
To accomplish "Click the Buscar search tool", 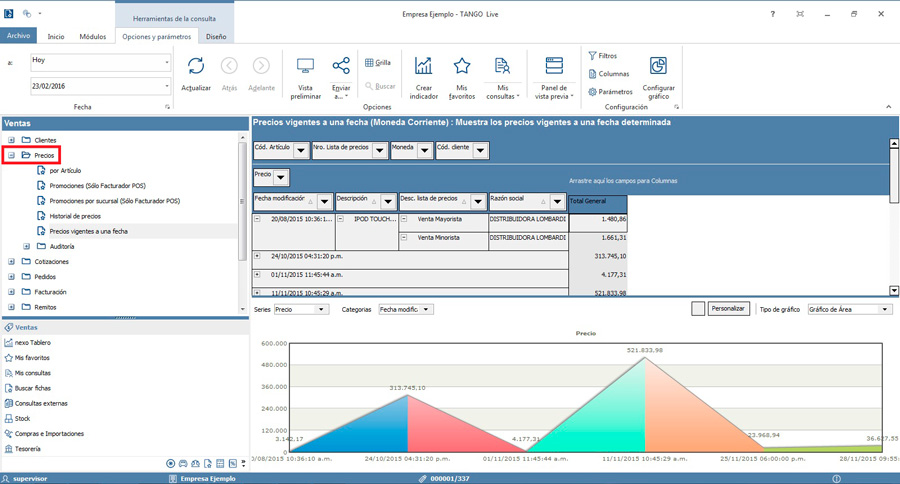I will tap(380, 86).
